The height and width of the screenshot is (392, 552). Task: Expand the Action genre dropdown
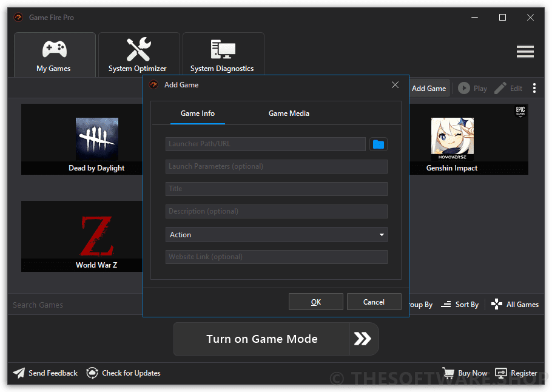pos(277,235)
